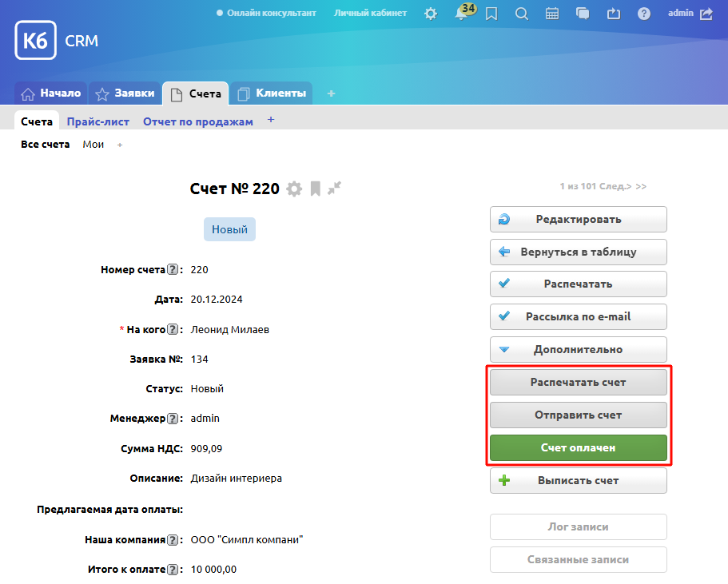
Task: Click the bookmark icon in top header
Action: 491,14
